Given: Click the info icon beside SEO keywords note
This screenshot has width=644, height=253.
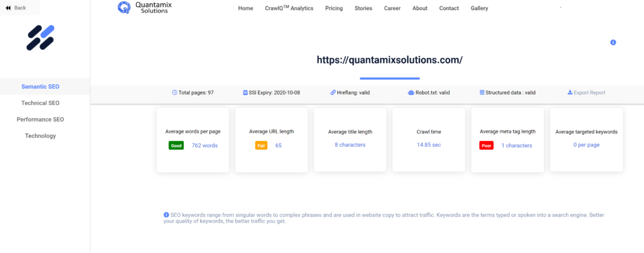Looking at the screenshot, I should pyautogui.click(x=166, y=215).
